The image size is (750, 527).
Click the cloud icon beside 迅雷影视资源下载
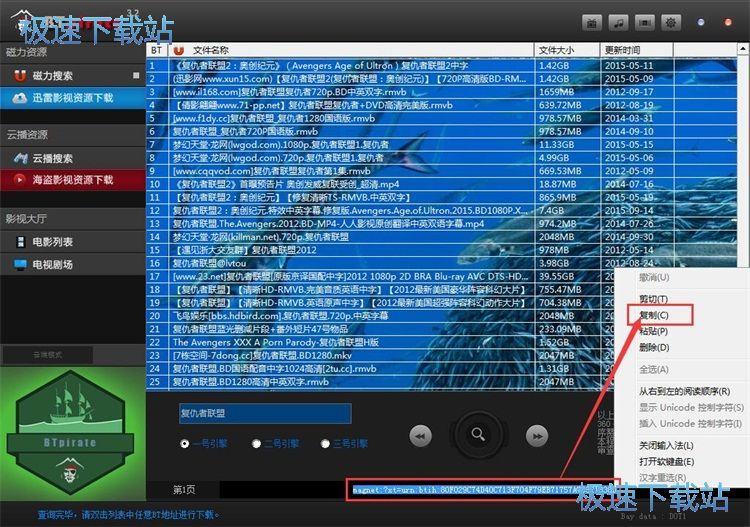coord(20,98)
